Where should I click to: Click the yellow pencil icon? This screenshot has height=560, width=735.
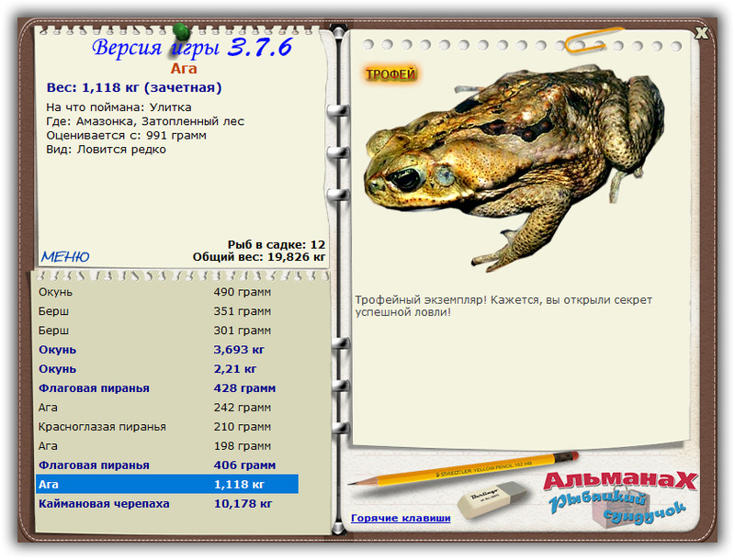(x=463, y=469)
